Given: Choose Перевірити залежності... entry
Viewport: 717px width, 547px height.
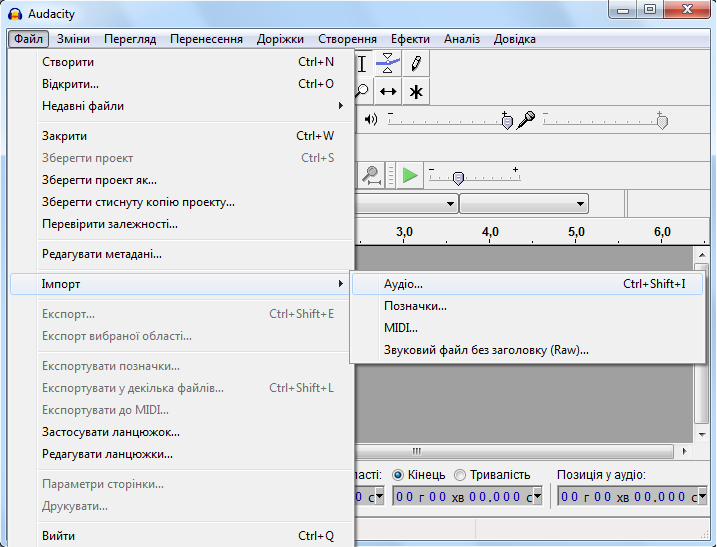Looking at the screenshot, I should pyautogui.click(x=182, y=224).
